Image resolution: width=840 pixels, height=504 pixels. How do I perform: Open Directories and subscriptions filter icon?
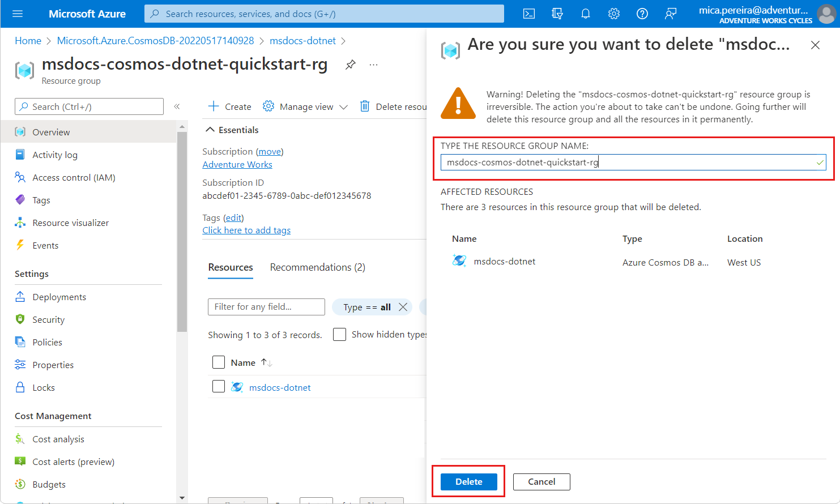point(557,14)
